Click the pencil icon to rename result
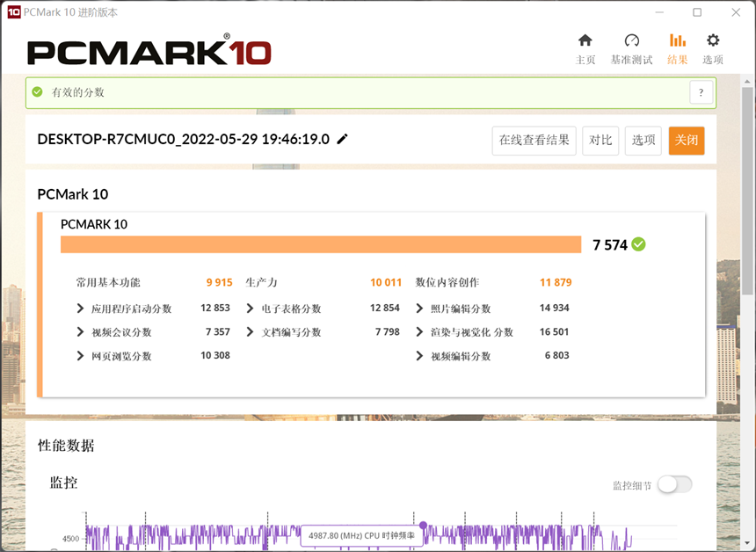 point(342,140)
